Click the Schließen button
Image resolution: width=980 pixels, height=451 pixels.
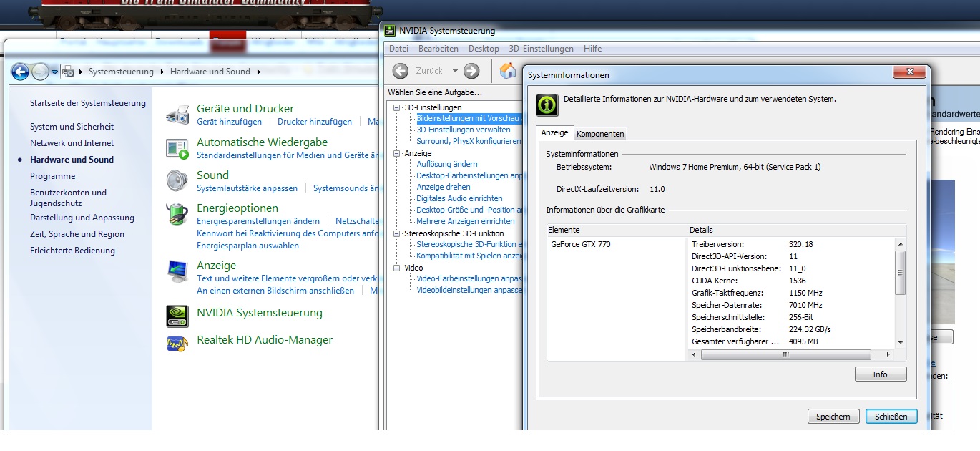coord(891,417)
